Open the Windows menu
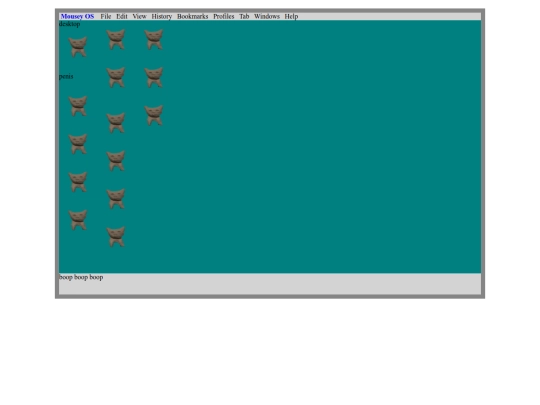 tap(267, 17)
